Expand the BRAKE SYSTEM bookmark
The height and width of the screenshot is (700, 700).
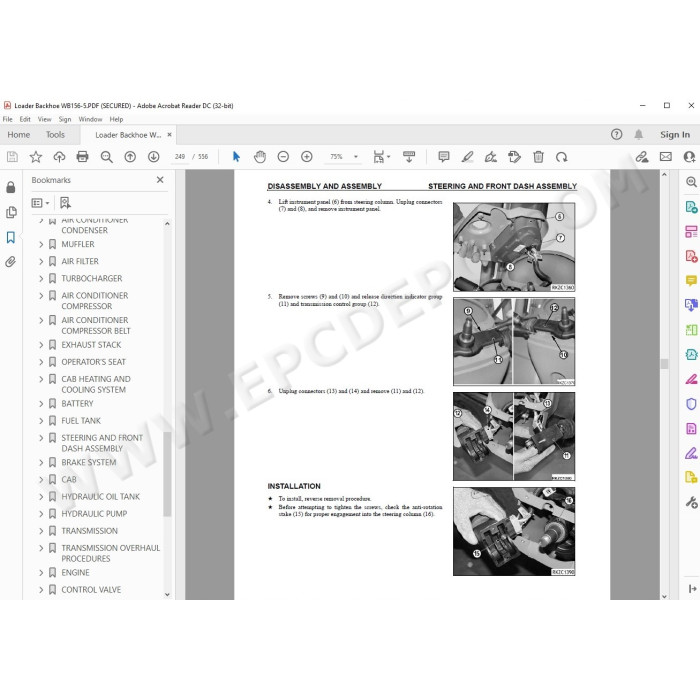(x=41, y=462)
